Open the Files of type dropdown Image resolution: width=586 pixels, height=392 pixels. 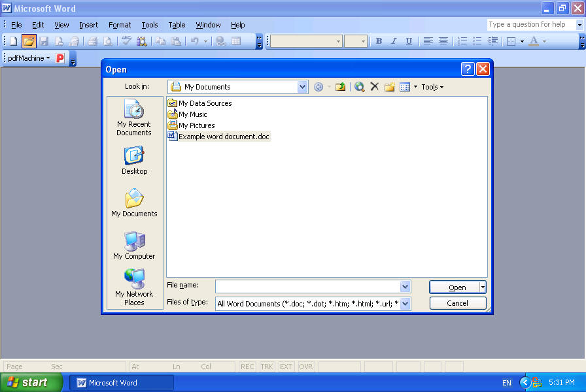pos(405,303)
